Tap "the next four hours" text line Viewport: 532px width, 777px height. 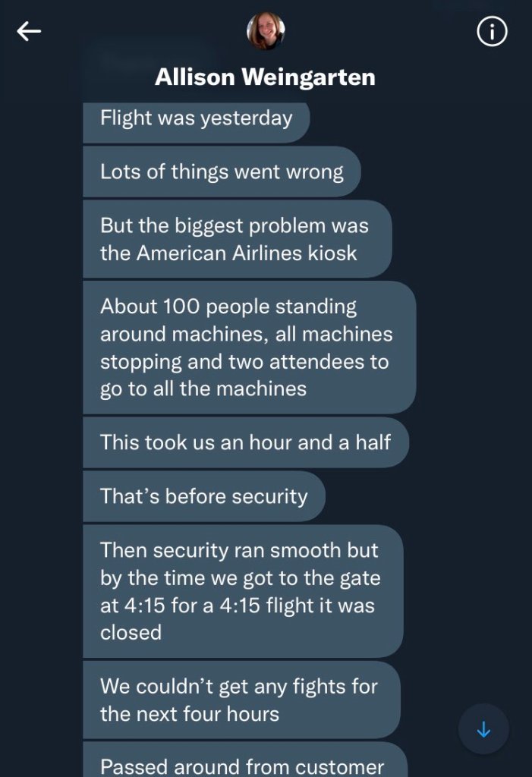190,713
